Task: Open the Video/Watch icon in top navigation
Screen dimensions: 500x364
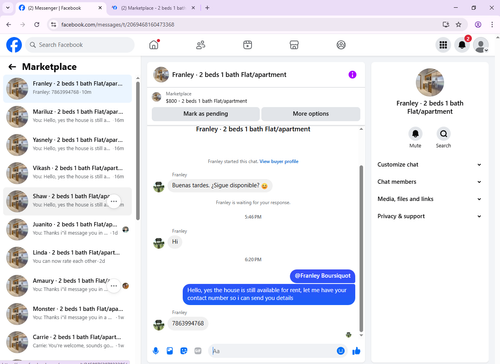Action: (x=247, y=45)
